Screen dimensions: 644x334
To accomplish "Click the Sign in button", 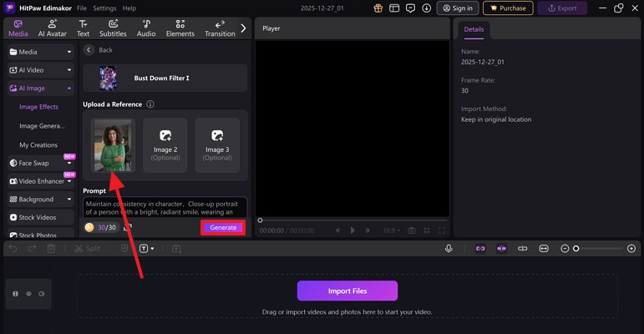I will tap(458, 8).
